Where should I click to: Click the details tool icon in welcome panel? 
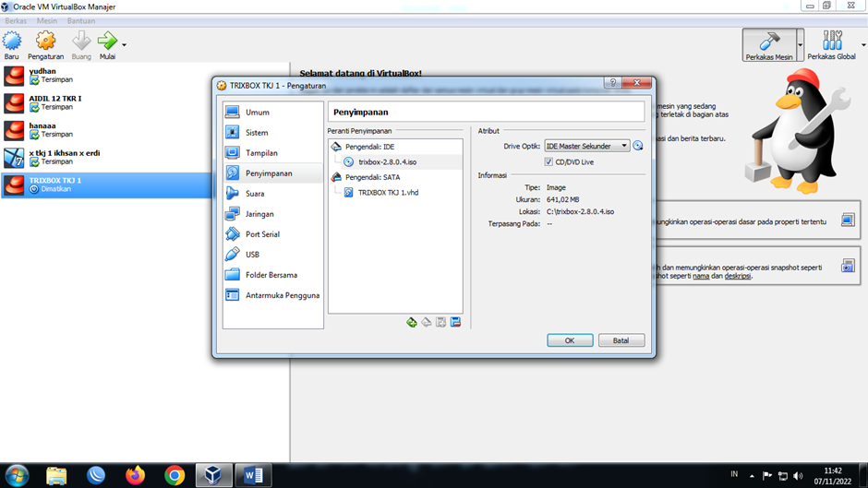[848, 220]
